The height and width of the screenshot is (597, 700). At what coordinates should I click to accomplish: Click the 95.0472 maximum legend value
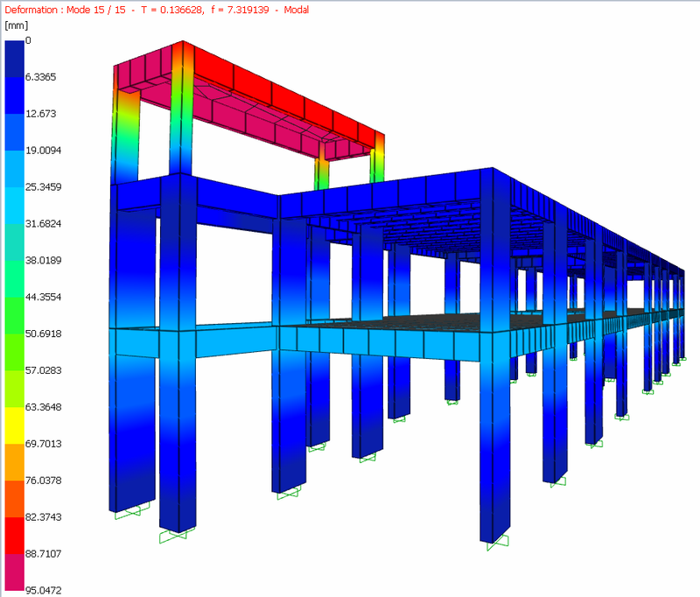click(x=43, y=590)
